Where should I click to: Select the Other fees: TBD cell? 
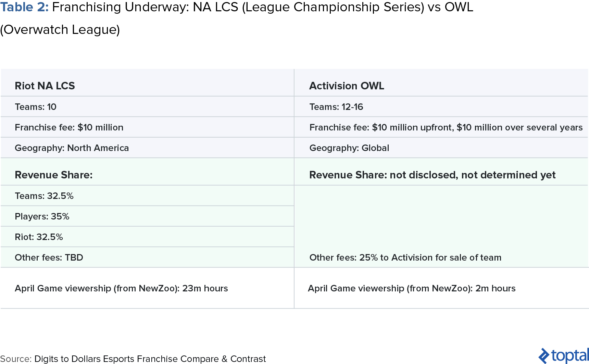point(147,257)
